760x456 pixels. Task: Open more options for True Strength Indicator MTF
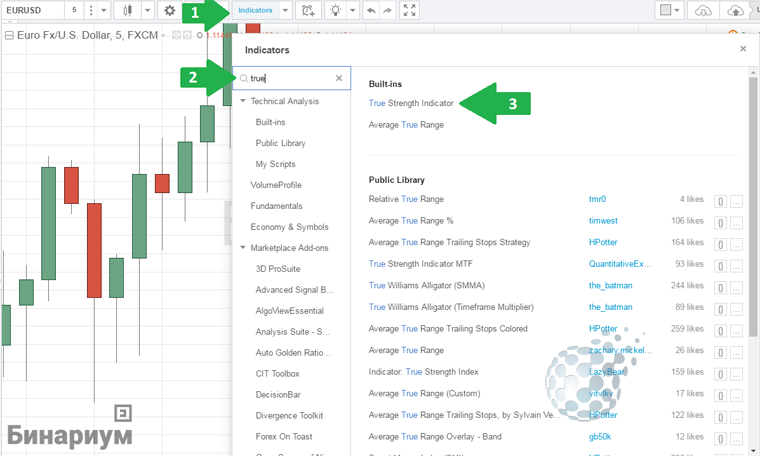[x=736, y=266]
